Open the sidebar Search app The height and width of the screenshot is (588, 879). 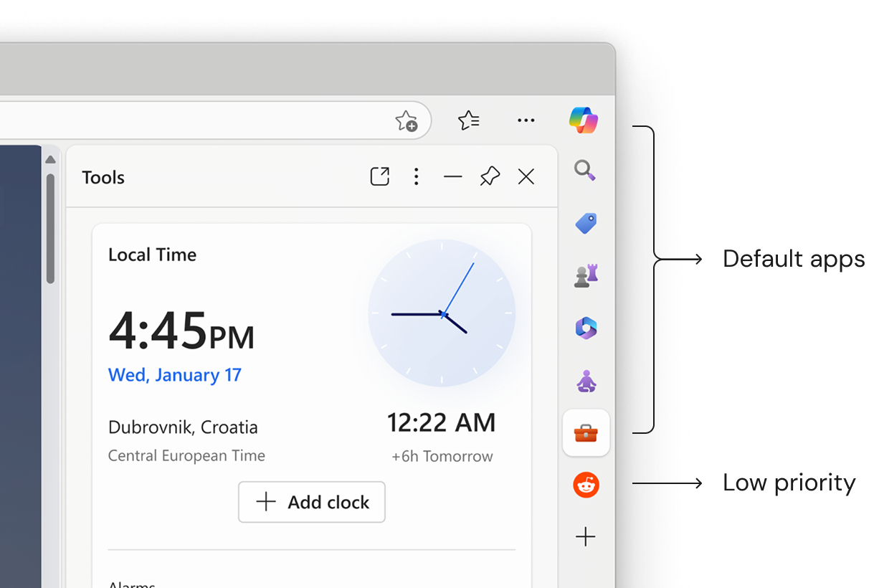click(586, 171)
